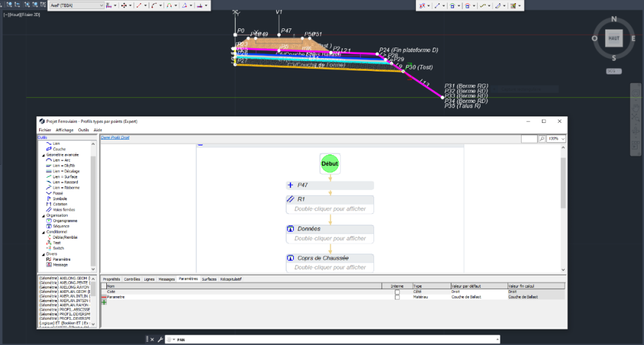Open dropdown arrow beside the red line icon
644x345 pixels.
tap(146, 6)
